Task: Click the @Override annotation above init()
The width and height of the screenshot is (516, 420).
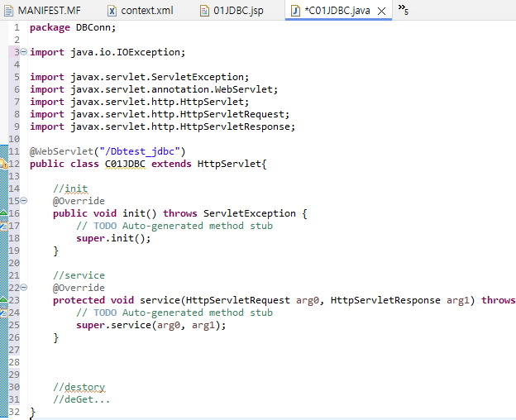Action: pos(79,201)
